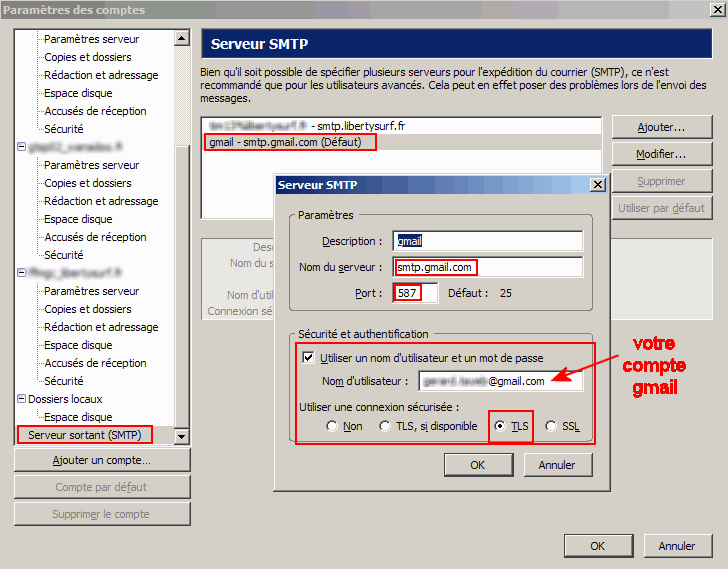Viewport: 728px width, 569px height.
Task: Click 'Ajouter un compte…' button
Action: coord(102,460)
